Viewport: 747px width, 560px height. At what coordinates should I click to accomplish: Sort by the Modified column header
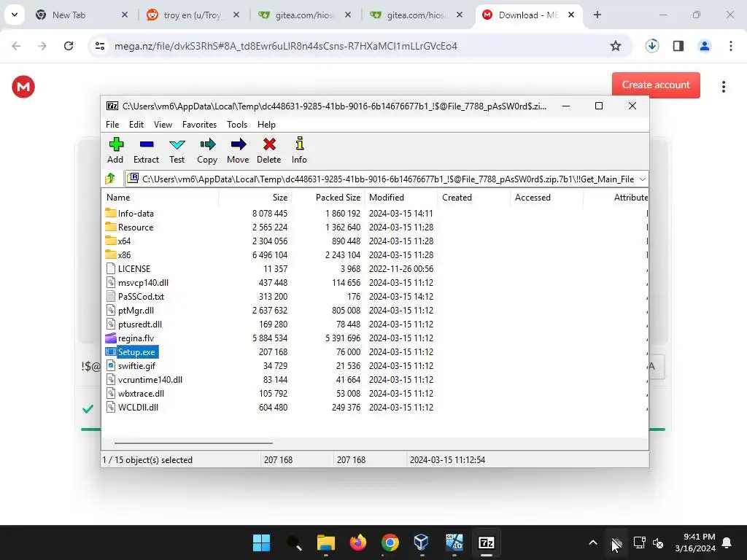pos(400,197)
